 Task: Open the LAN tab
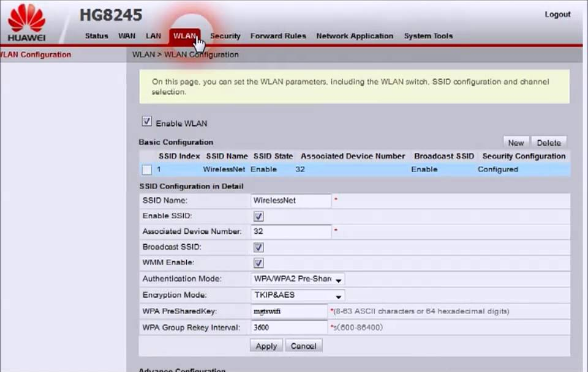pos(153,36)
